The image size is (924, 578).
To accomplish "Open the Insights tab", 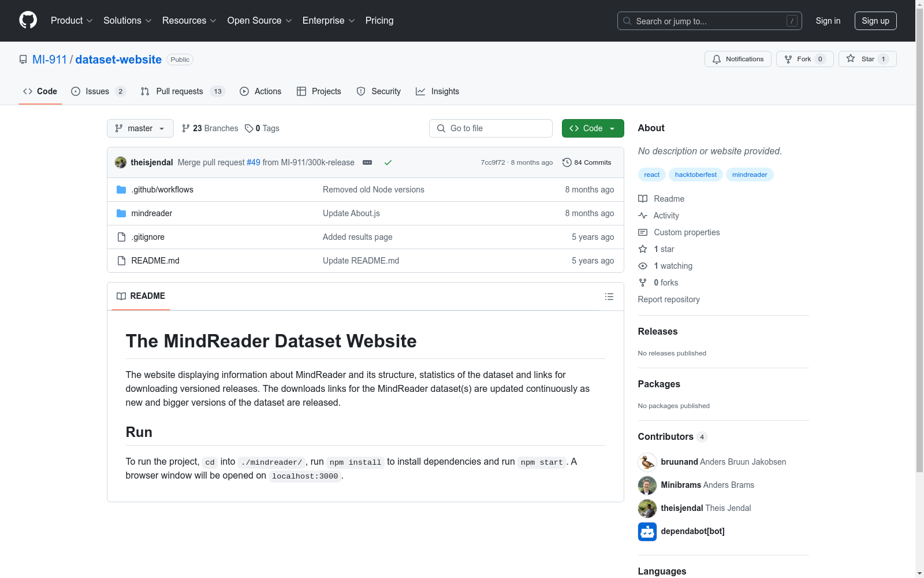I will [438, 91].
